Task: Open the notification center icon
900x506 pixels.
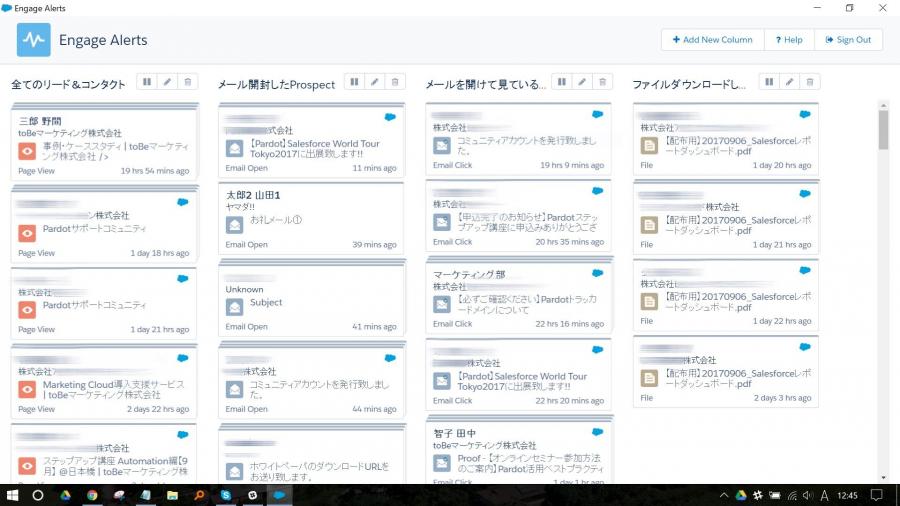Action: (876, 495)
